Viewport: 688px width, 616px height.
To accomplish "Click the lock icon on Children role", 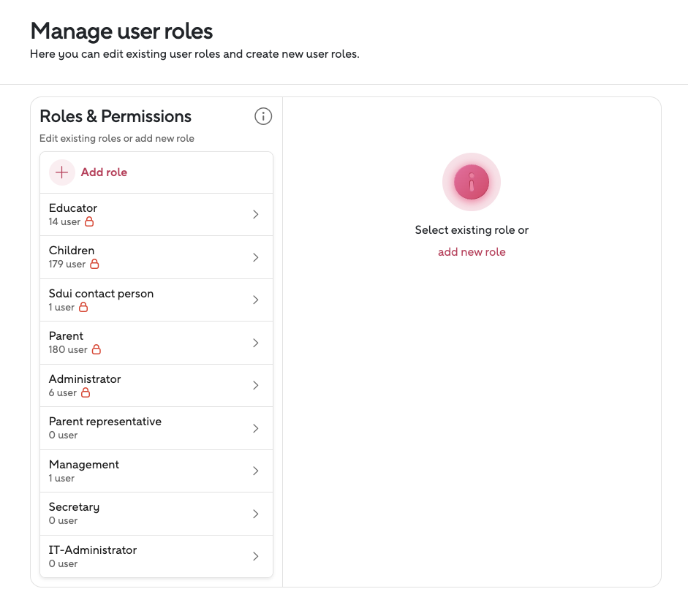I will point(94,264).
